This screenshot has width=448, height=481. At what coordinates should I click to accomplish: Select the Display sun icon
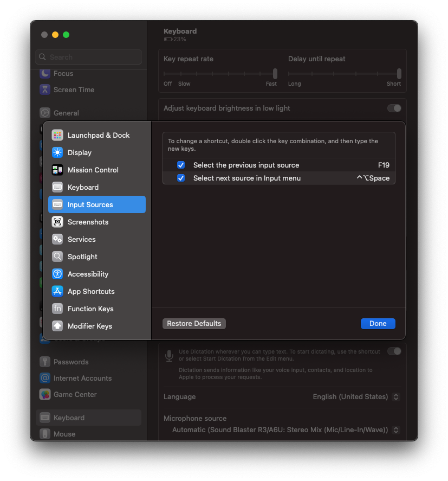click(x=57, y=152)
